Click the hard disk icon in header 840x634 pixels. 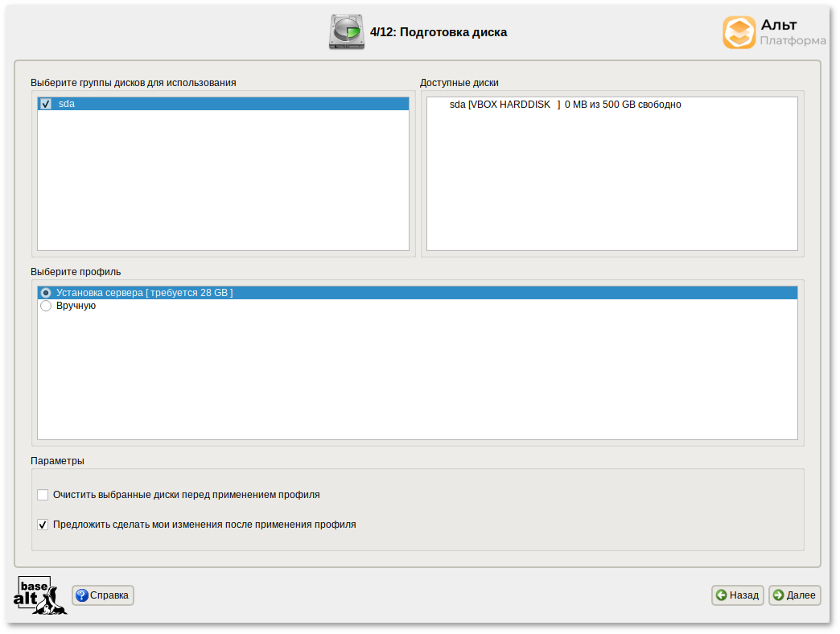[x=346, y=32]
